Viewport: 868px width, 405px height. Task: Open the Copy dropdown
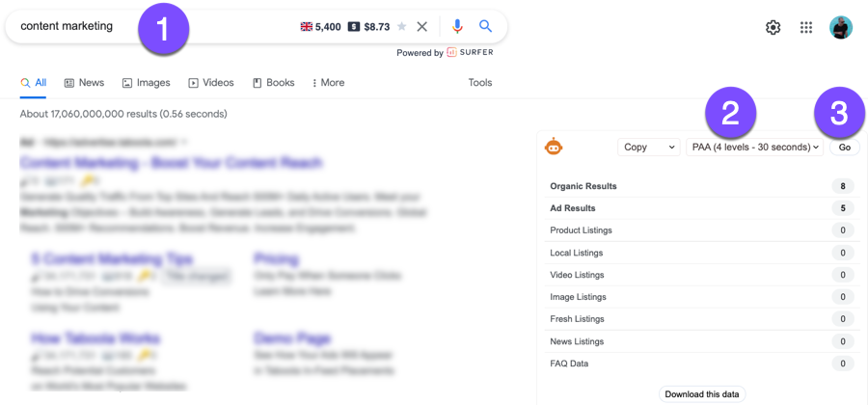point(649,148)
